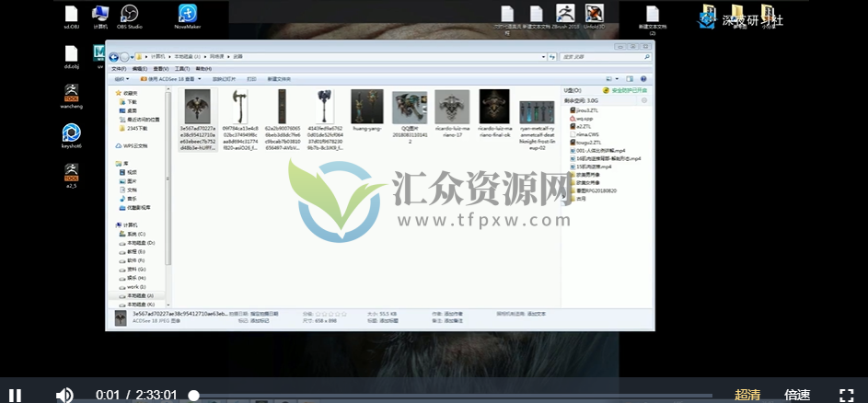Open Unfold3D desktop icon

click(595, 17)
